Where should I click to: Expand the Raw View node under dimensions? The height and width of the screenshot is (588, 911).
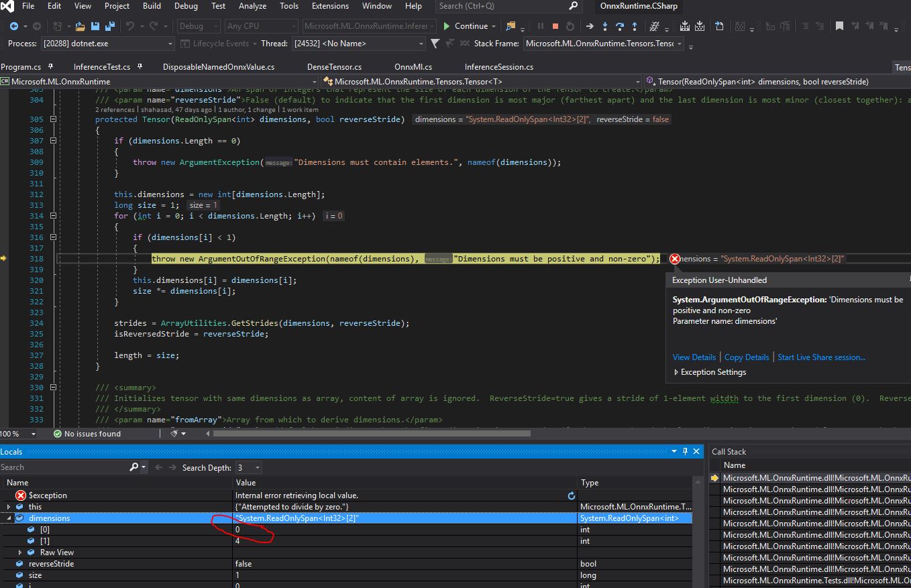(21, 552)
